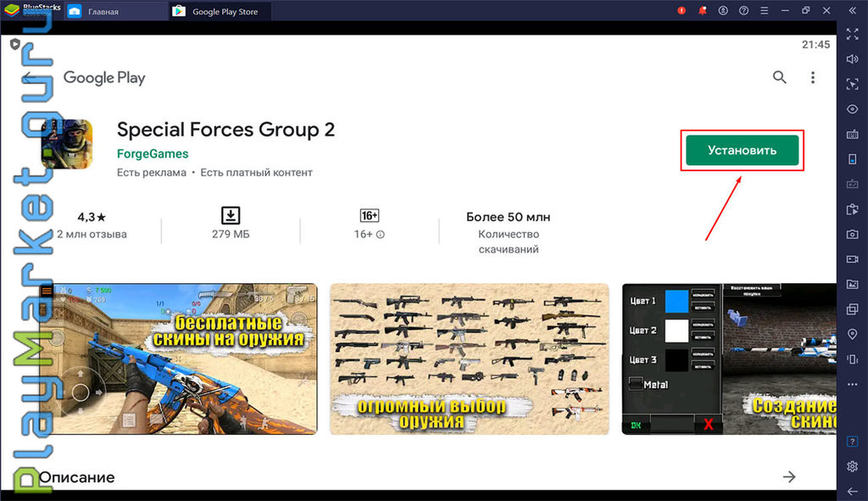Click the Более 50 млн downloads count
868x501 pixels.
click(x=509, y=217)
